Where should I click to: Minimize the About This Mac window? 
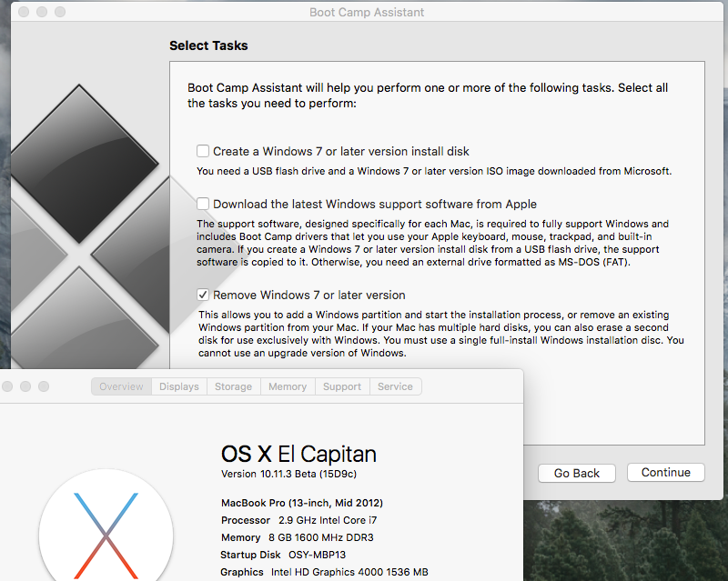[25, 386]
